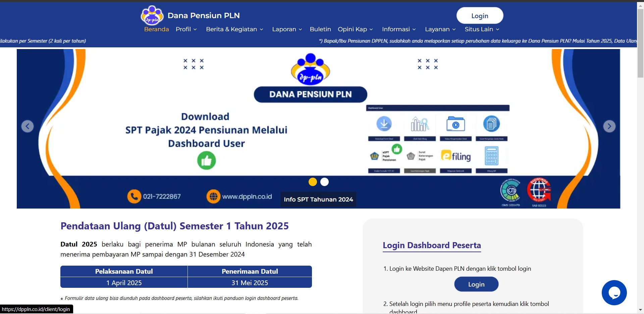
Task: Click the orange phone icon in banner
Action: (x=134, y=196)
